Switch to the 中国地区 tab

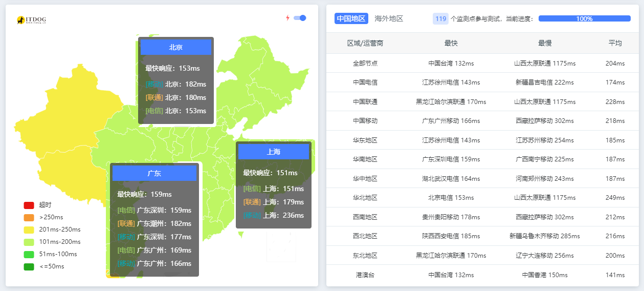click(x=351, y=18)
